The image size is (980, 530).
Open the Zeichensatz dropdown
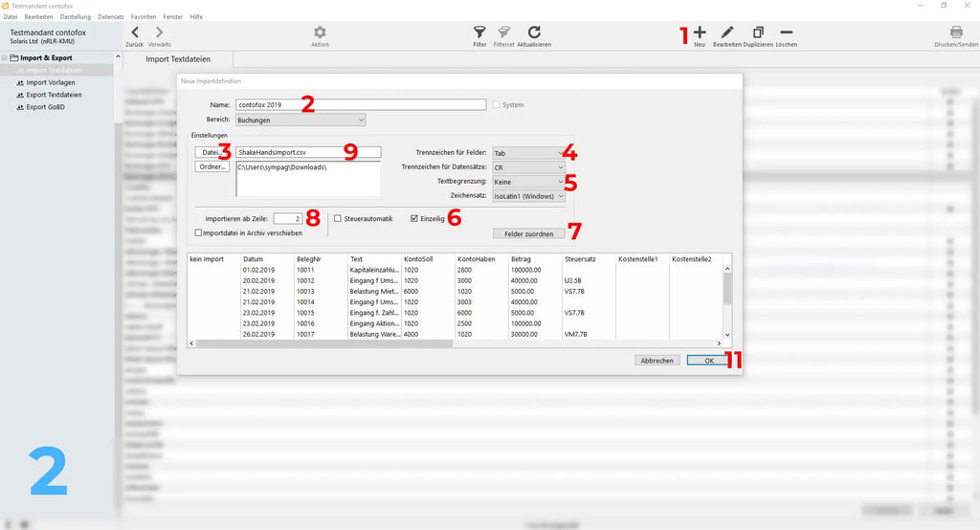click(528, 196)
